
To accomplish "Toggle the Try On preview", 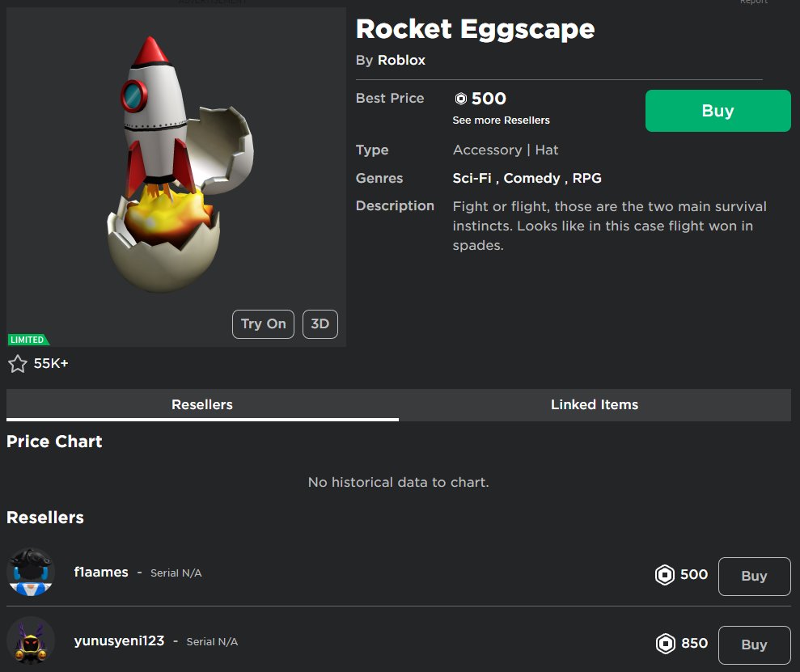I will point(262,323).
